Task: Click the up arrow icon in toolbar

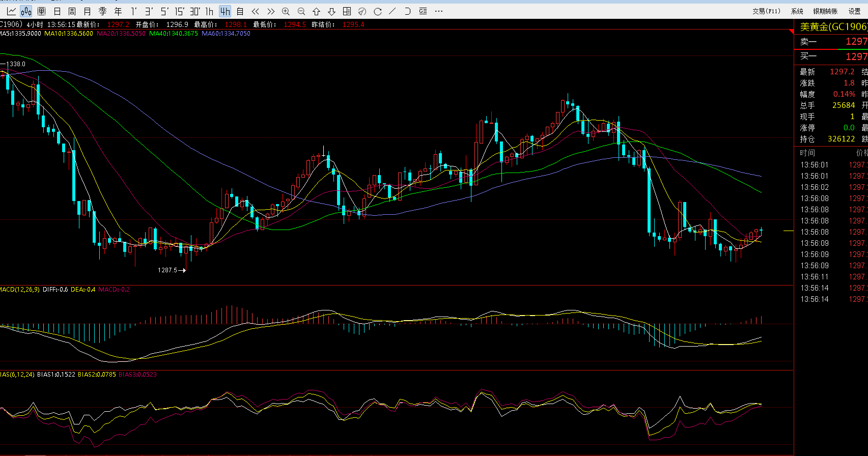Action: tap(316, 11)
